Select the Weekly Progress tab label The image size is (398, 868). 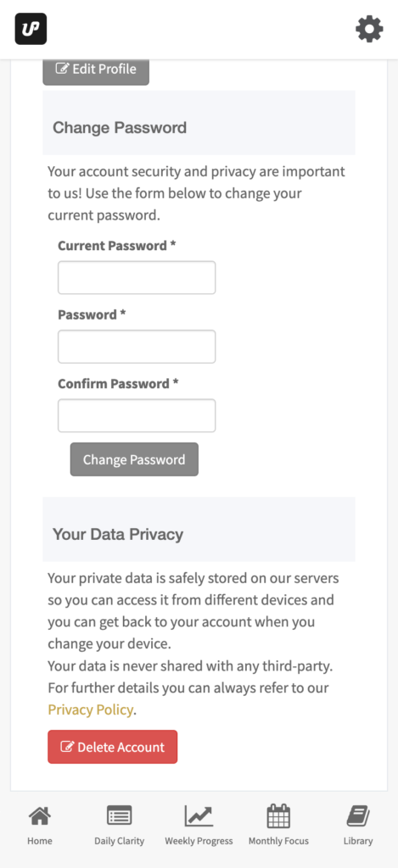(199, 840)
